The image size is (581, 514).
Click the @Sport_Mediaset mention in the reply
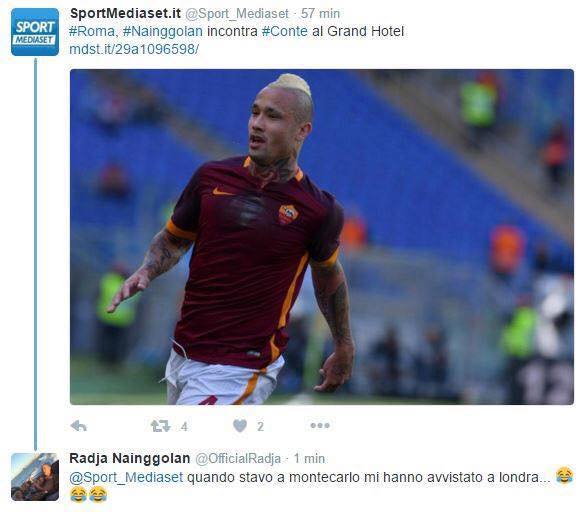pyautogui.click(x=126, y=477)
